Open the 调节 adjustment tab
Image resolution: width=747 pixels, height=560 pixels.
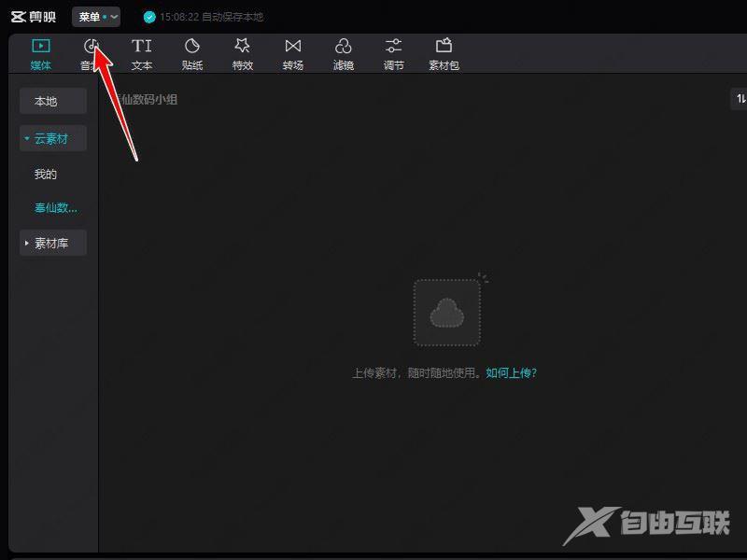(x=393, y=54)
